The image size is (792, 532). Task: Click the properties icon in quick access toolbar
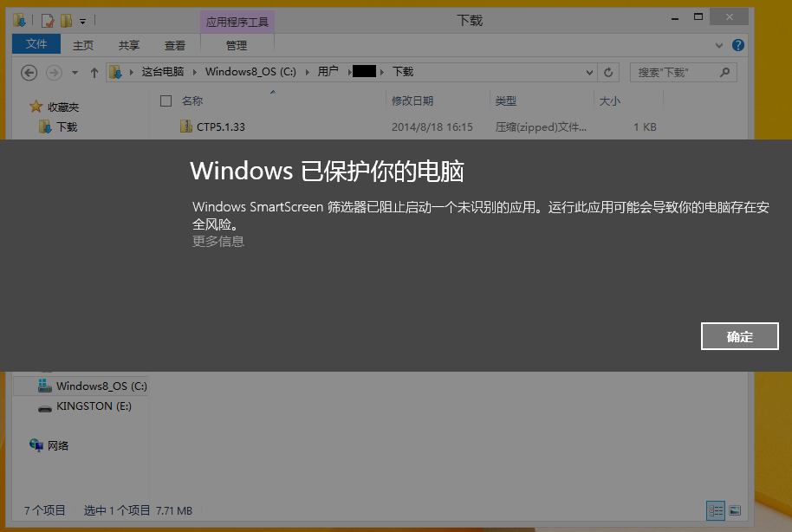(x=48, y=20)
